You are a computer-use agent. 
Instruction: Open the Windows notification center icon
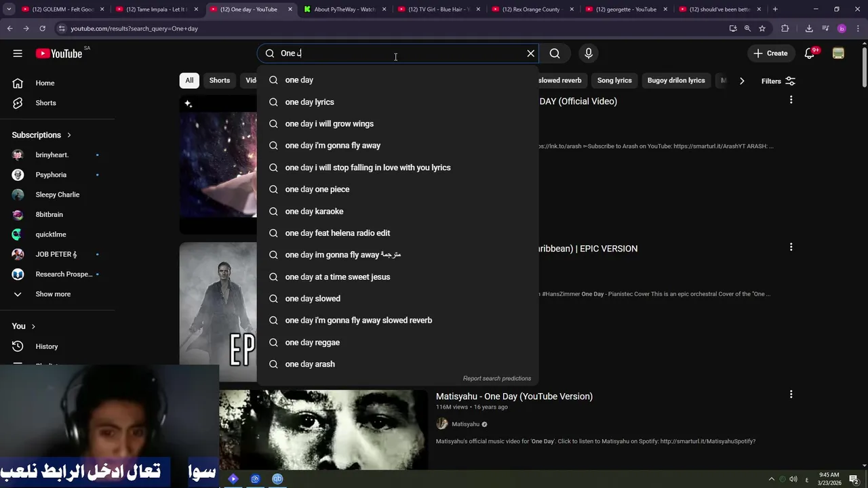tap(854, 479)
